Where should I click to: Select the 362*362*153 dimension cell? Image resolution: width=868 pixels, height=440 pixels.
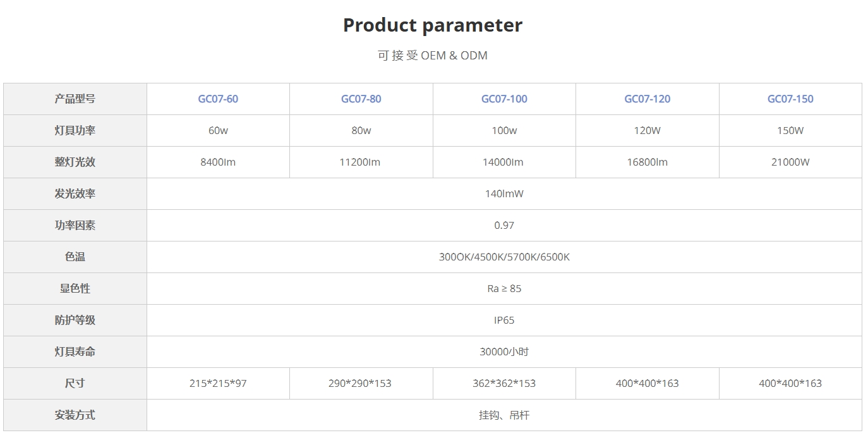click(x=504, y=384)
